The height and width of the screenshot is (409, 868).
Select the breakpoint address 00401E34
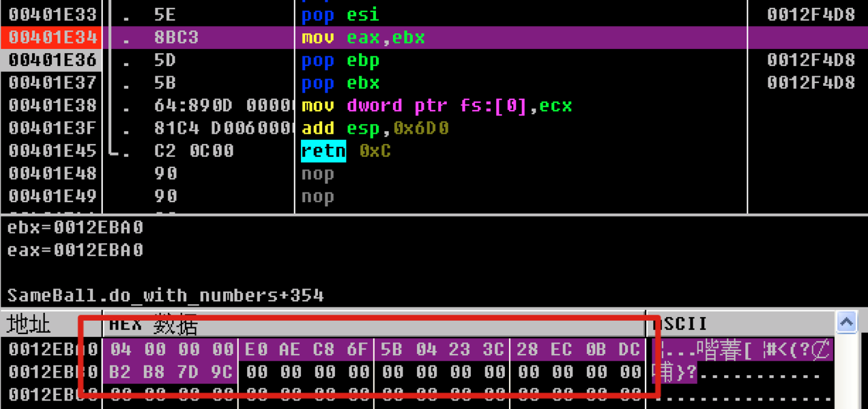(x=53, y=38)
